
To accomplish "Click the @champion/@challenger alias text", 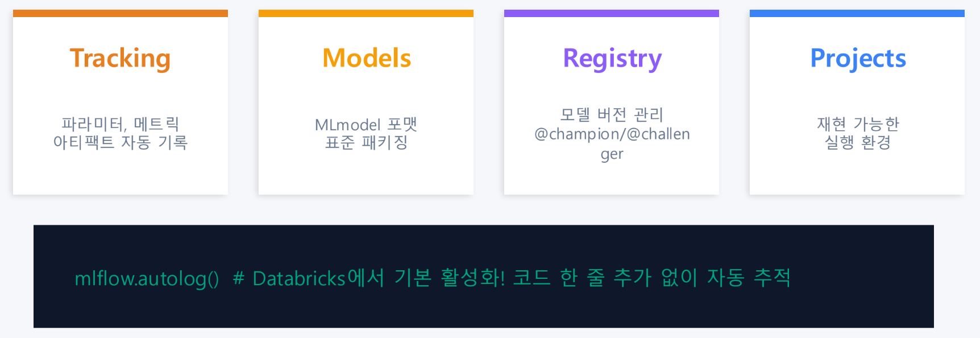I will (x=612, y=143).
